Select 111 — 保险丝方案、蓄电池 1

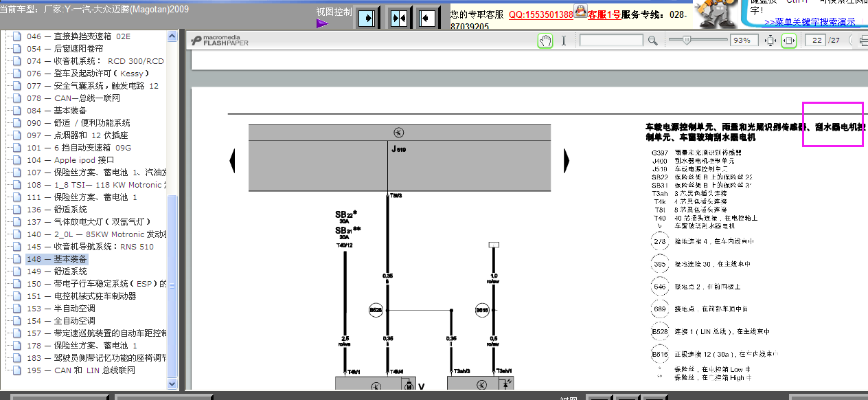[x=82, y=197]
